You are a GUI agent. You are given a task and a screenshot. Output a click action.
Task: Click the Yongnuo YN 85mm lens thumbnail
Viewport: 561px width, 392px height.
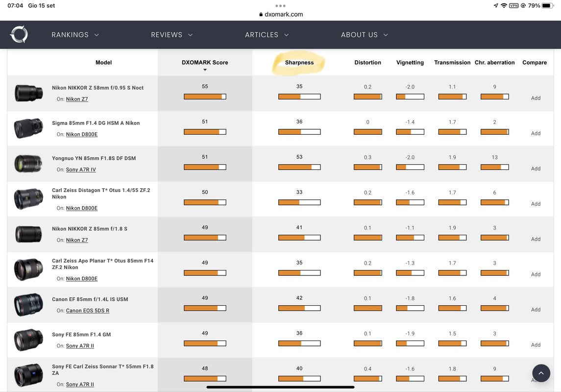pyautogui.click(x=28, y=164)
